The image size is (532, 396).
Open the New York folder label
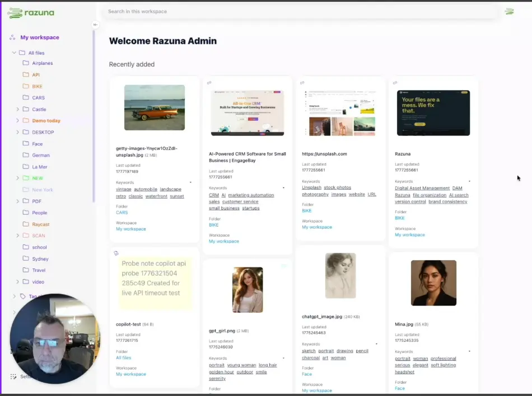43,190
